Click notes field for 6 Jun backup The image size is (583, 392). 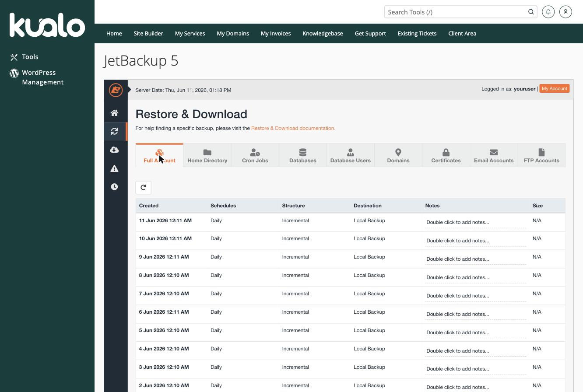pyautogui.click(x=475, y=314)
